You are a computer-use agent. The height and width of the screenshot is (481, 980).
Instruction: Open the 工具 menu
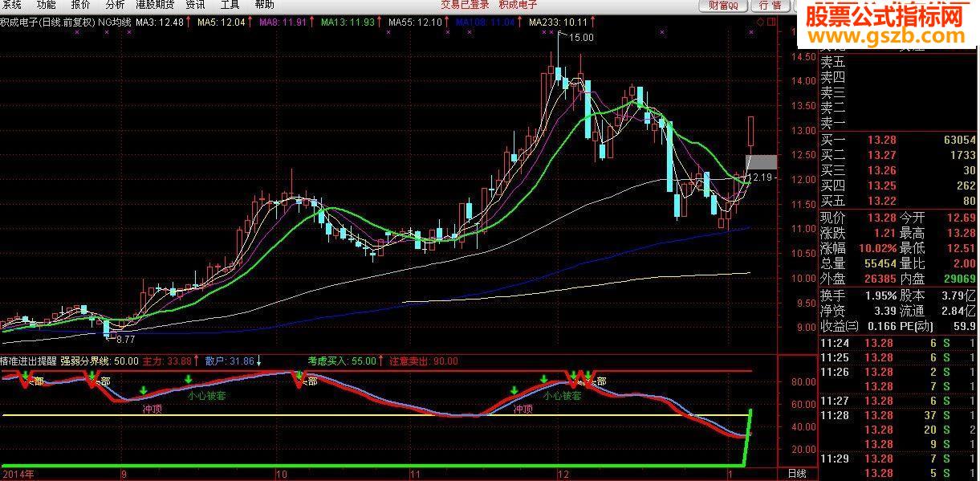coord(230,5)
